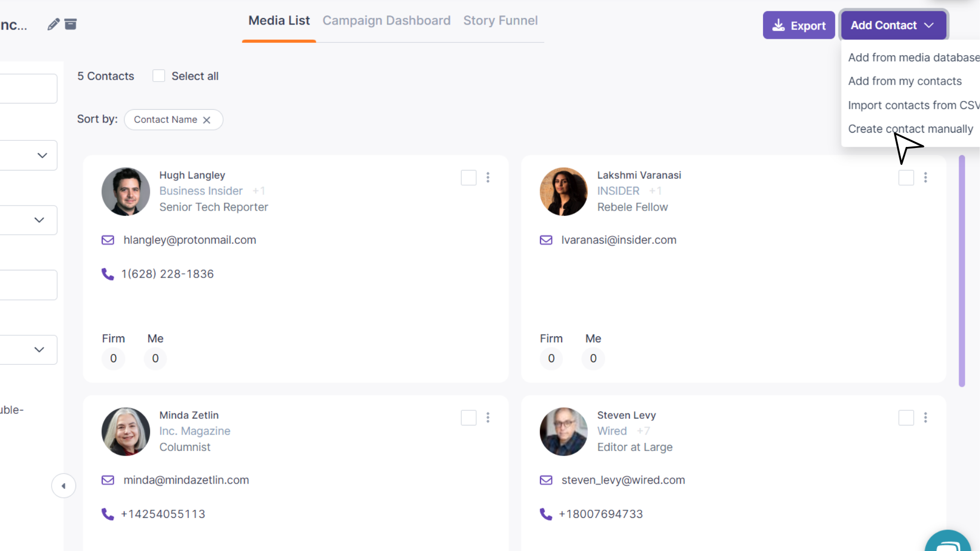The image size is (980, 551).
Task: Choose Add from media database
Action: point(914,57)
